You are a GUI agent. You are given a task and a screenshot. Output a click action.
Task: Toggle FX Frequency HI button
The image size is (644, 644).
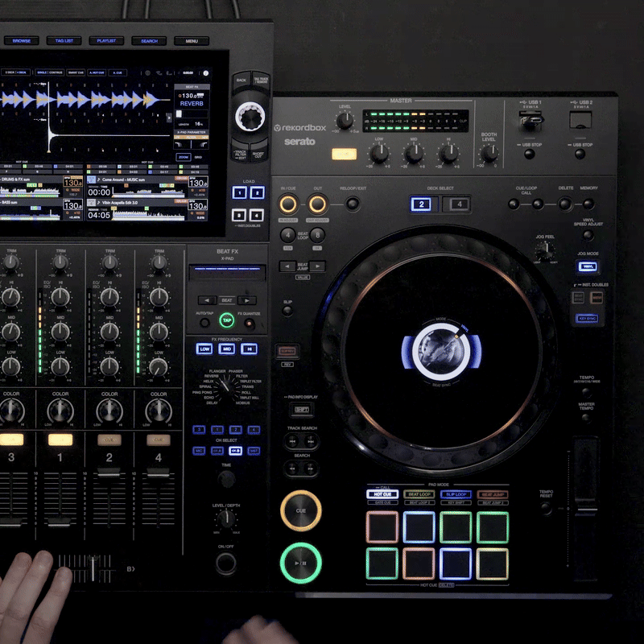249,349
